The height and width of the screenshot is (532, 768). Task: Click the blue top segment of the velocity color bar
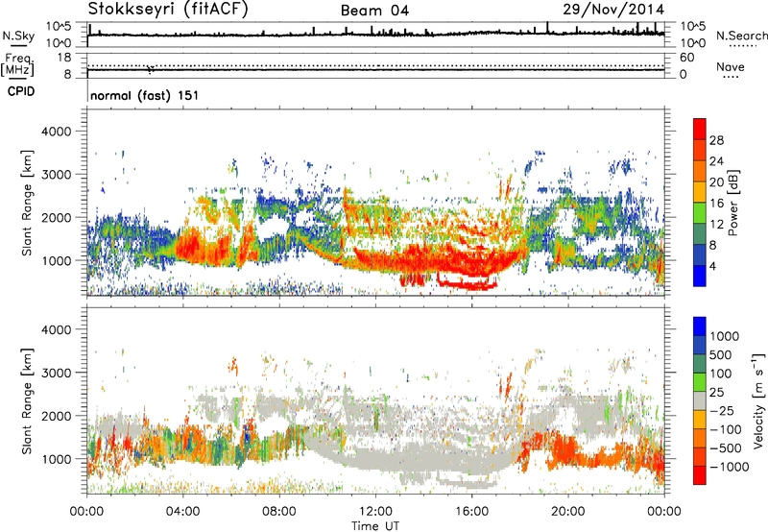point(700,326)
